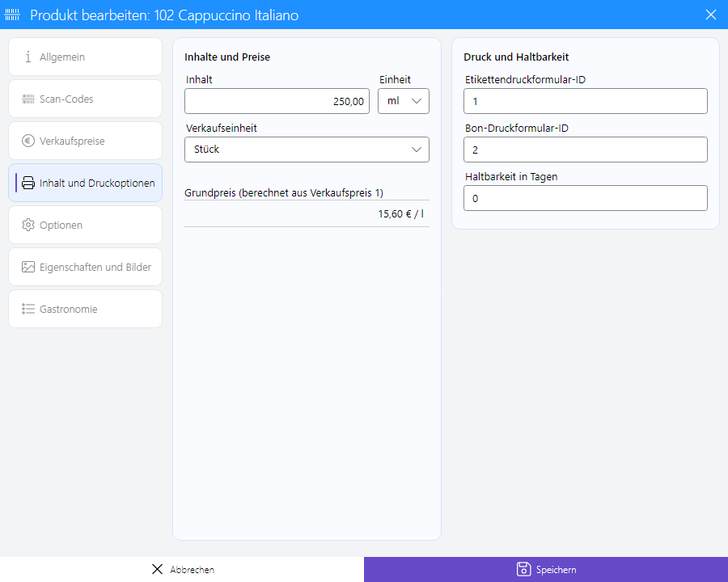The height and width of the screenshot is (582, 728).
Task: Expand the Verkaufseinheit dropdown arrow
Action: coord(417,150)
